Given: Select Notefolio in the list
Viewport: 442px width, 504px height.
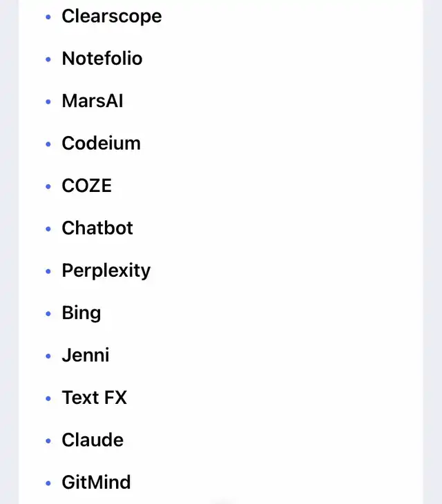Looking at the screenshot, I should point(102,59).
